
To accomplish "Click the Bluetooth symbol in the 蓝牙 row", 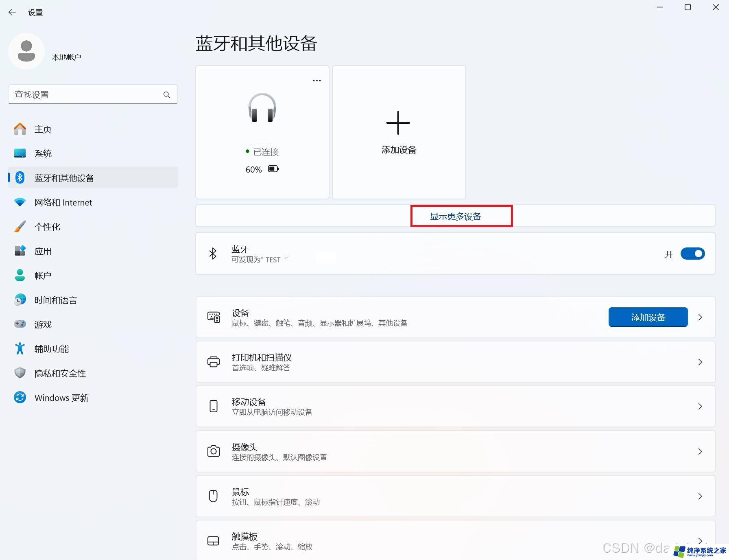I will coord(213,254).
